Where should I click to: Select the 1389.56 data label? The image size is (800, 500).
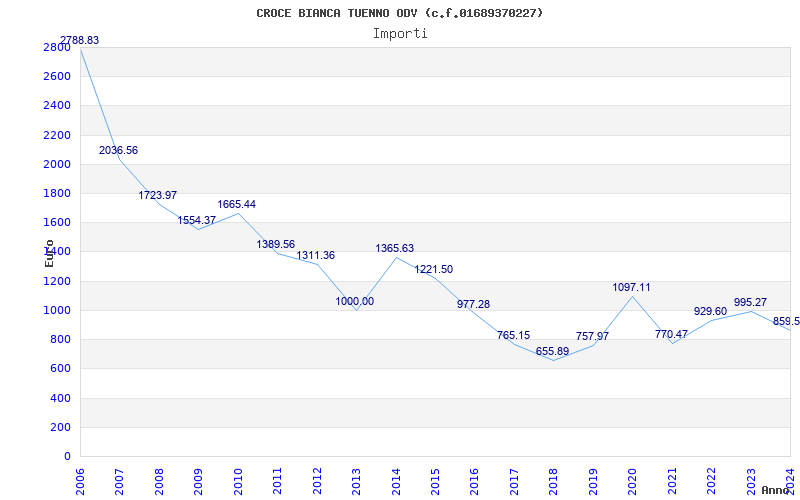point(276,244)
